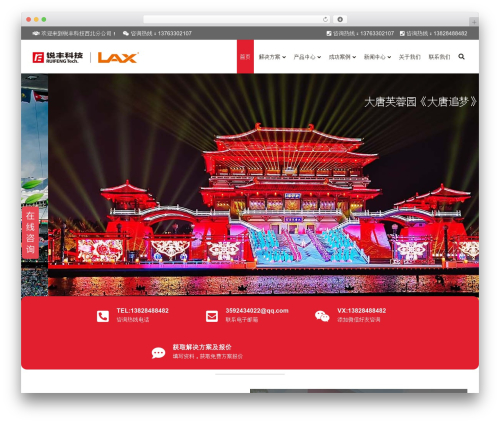Click VX:13828488482 link
This screenshot has width=500, height=423.
pos(361,311)
